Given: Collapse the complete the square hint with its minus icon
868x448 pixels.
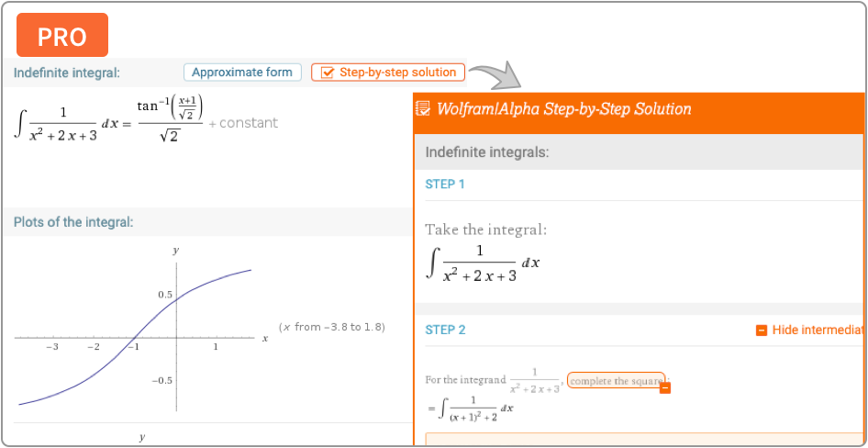Looking at the screenshot, I should click(x=666, y=387).
